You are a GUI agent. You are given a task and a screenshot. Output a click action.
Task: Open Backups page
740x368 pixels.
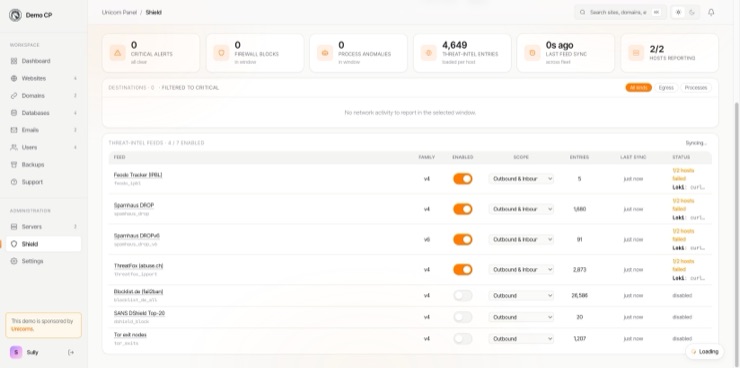[43, 165]
